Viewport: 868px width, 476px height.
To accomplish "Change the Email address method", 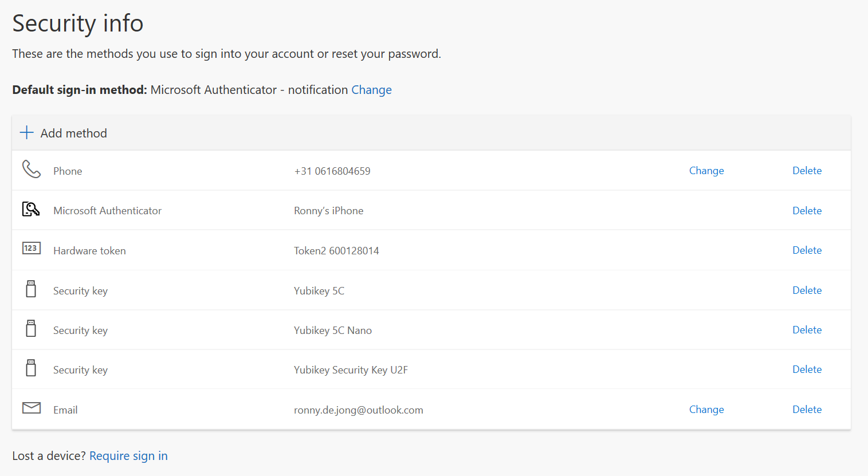I will pyautogui.click(x=706, y=410).
